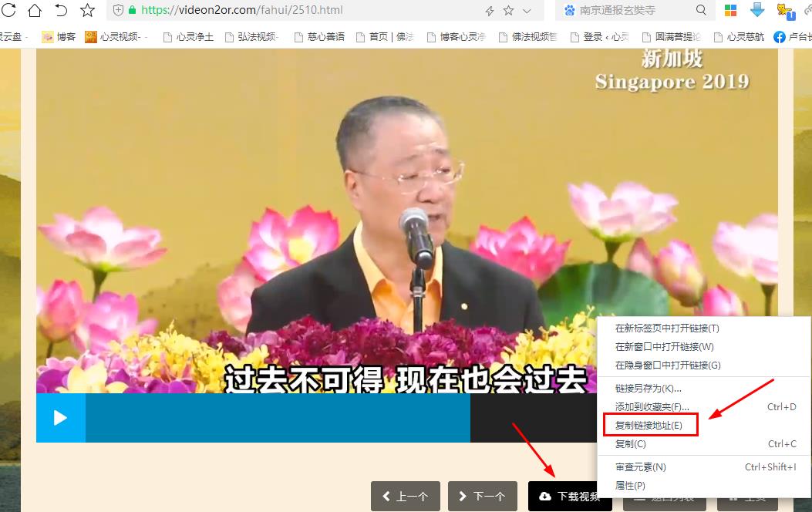Click the favorites star left of address bar

(87, 10)
